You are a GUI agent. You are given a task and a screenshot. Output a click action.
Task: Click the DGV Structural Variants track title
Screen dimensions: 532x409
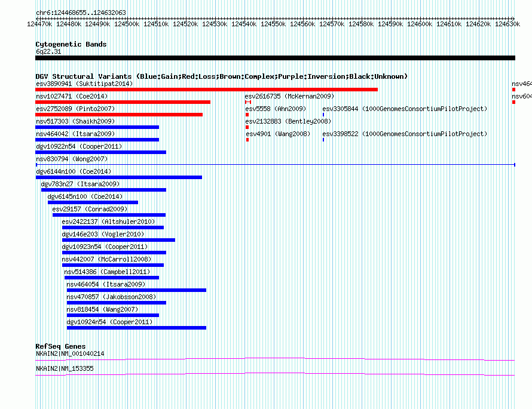pos(222,76)
